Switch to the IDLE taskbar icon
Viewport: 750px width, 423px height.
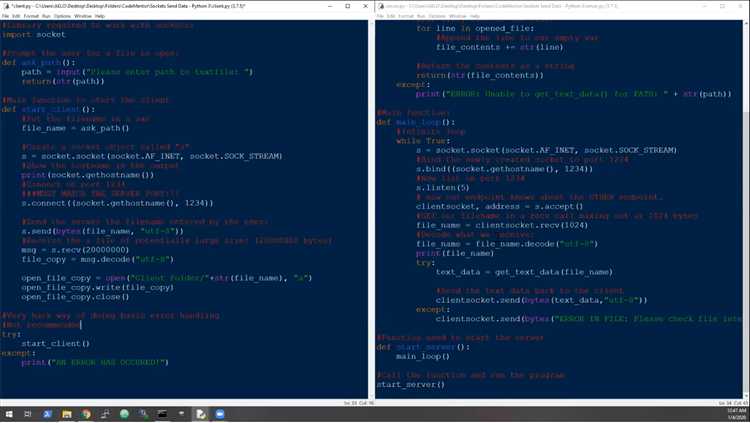pos(201,414)
